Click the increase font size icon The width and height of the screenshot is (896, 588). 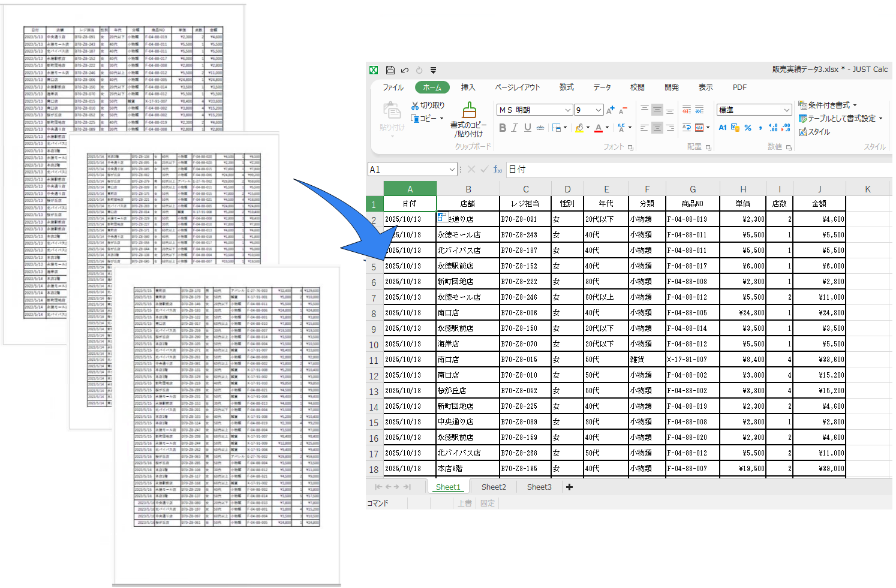click(x=610, y=110)
